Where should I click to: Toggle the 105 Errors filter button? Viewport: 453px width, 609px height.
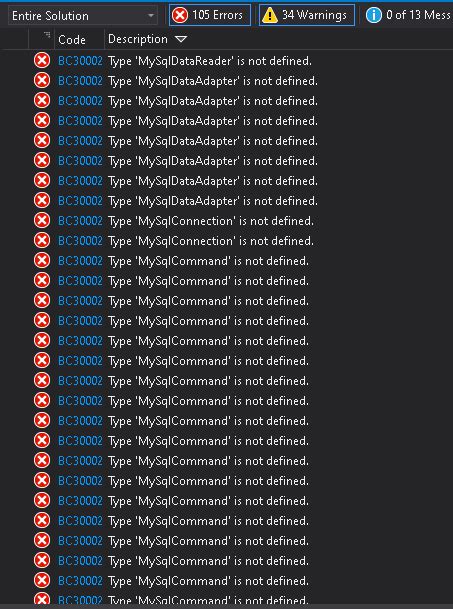tap(210, 15)
